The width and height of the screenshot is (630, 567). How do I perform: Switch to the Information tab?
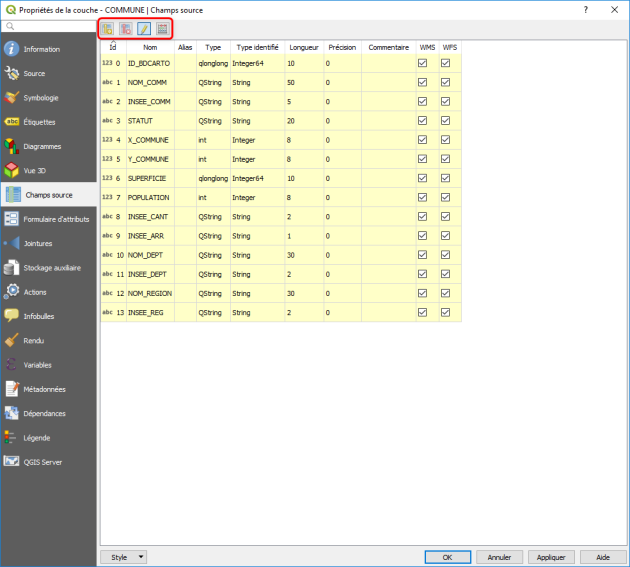[41, 49]
